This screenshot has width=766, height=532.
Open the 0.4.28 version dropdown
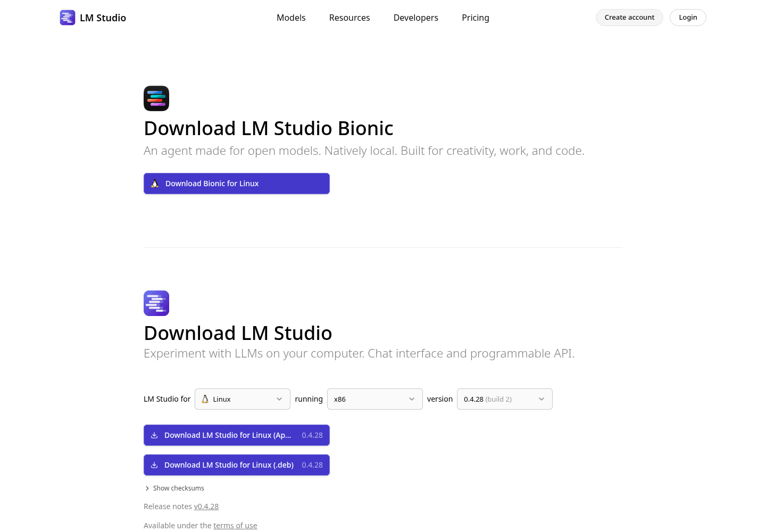coord(505,399)
